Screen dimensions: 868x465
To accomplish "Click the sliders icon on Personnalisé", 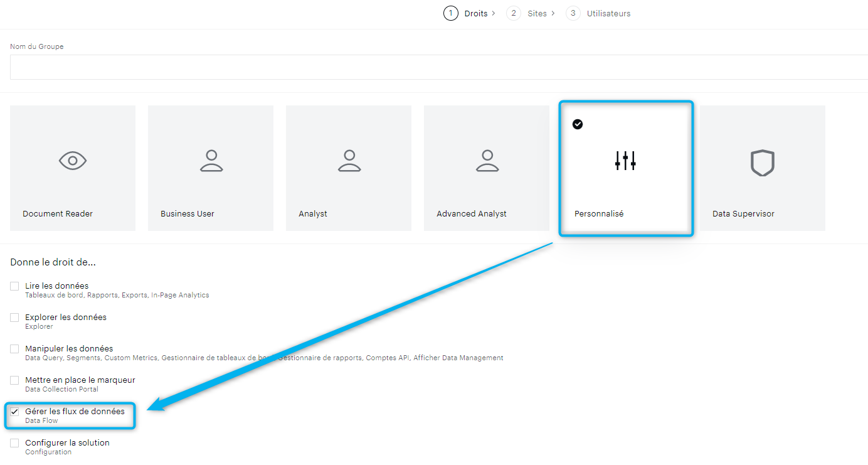I will pos(625,161).
